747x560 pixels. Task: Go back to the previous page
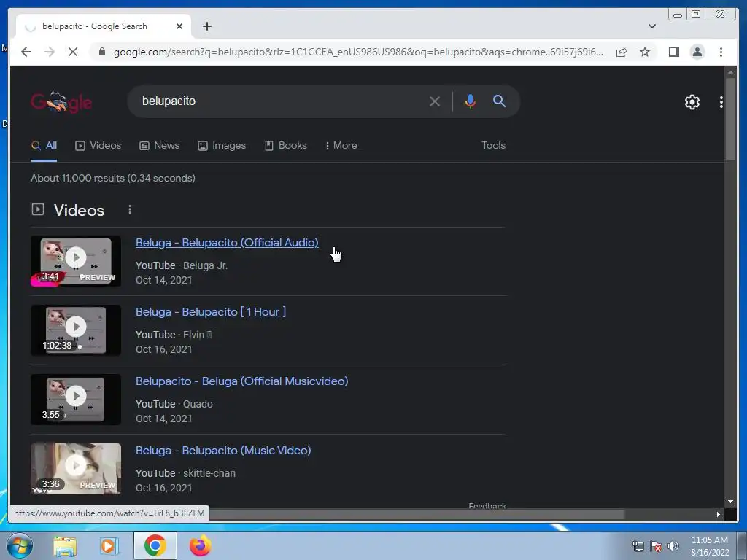point(26,52)
